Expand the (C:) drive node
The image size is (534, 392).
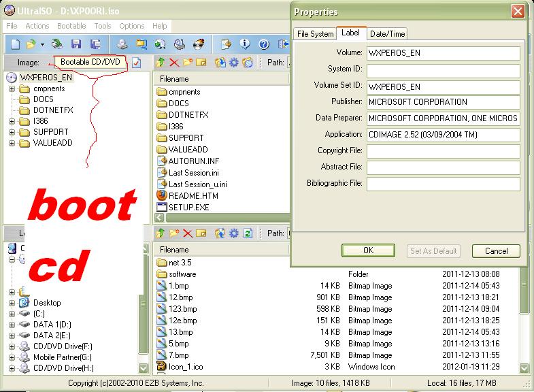pyautogui.click(x=12, y=314)
